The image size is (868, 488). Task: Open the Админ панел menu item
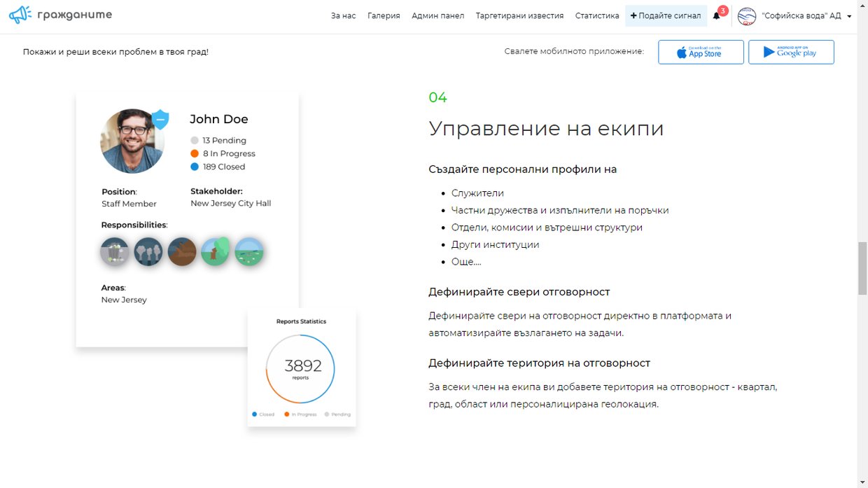tap(437, 16)
